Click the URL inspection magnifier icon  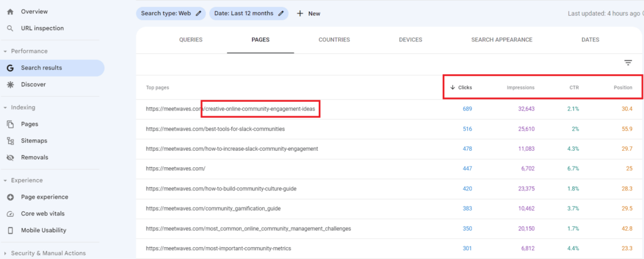pyautogui.click(x=11, y=28)
